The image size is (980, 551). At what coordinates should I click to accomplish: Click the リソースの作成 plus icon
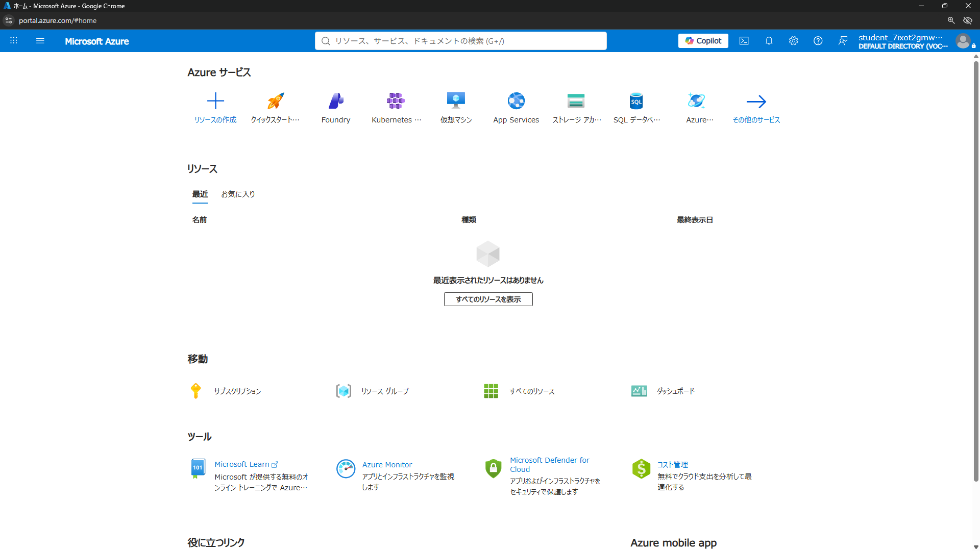pos(215,101)
